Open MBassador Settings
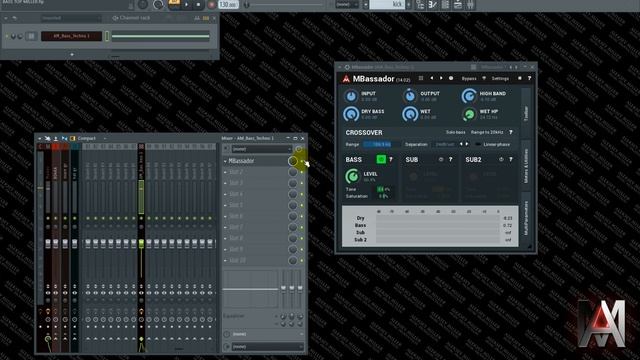640x360 pixels. pos(500,78)
